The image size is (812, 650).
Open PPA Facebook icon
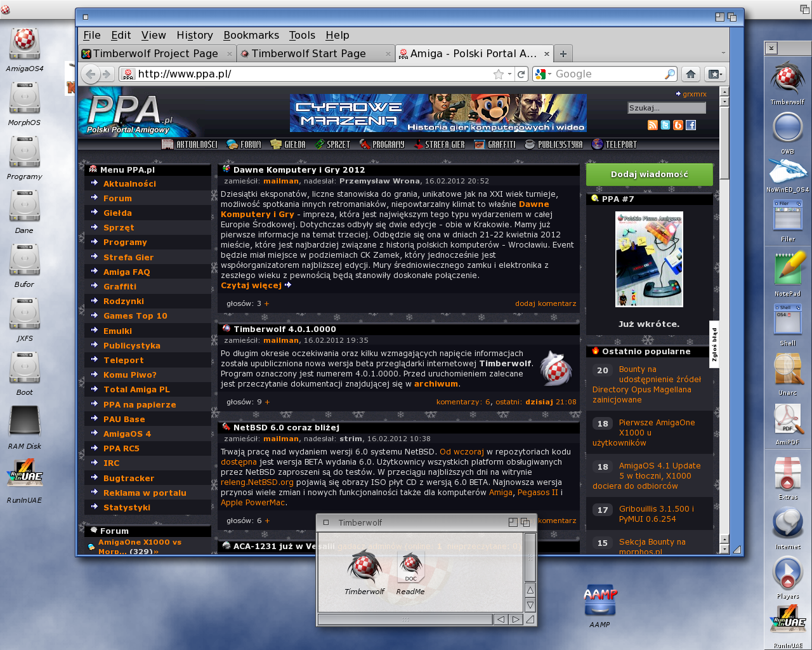coord(691,125)
